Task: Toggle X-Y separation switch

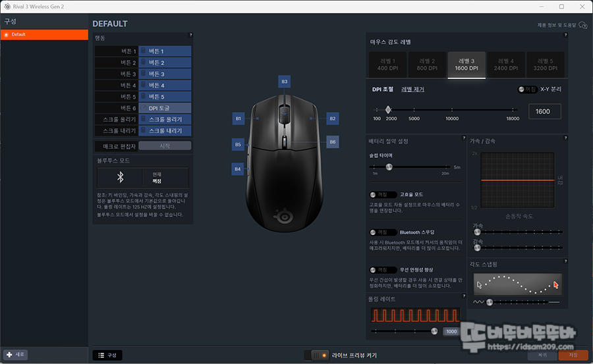Action: pyautogui.click(x=528, y=90)
